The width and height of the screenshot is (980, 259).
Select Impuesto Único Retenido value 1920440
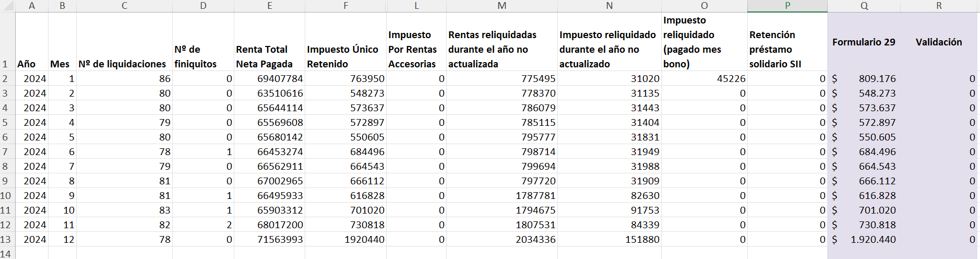coord(345,239)
